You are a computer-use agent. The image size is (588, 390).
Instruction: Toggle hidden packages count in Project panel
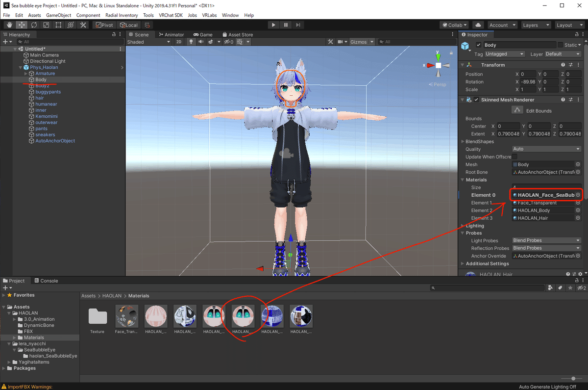tap(581, 287)
